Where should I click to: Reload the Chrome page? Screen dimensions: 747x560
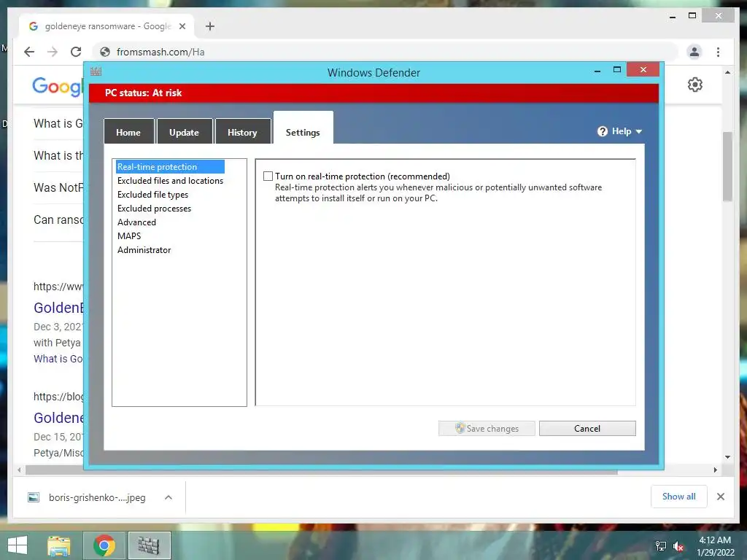point(76,52)
